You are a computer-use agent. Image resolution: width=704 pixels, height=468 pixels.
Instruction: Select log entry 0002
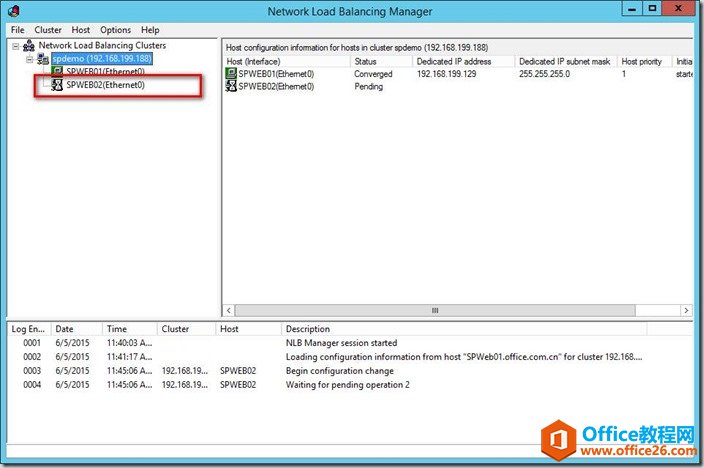[x=32, y=357]
